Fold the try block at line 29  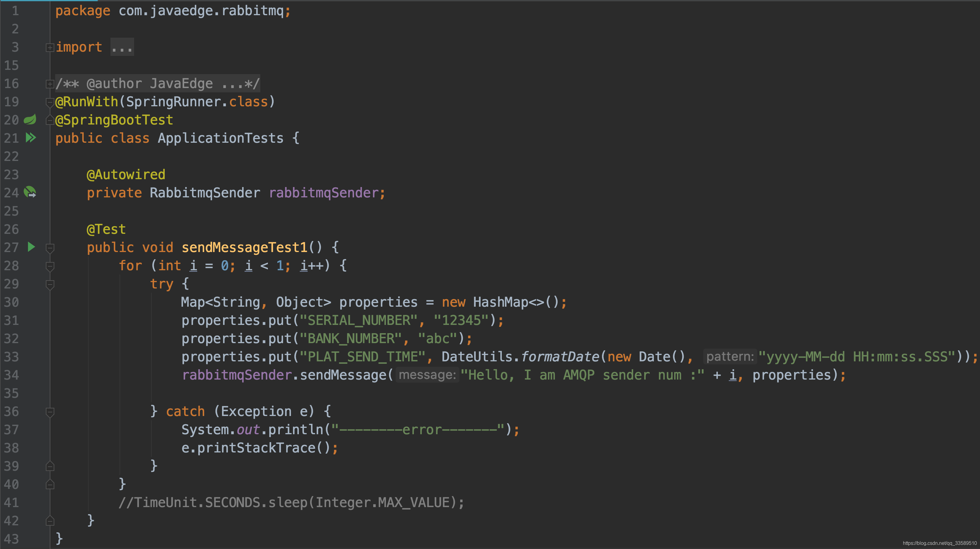pos(50,285)
